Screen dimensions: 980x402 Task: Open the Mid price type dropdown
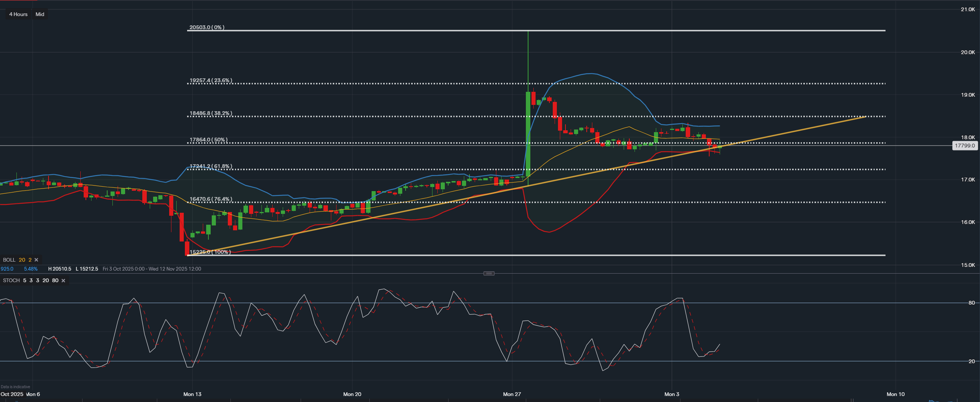40,14
